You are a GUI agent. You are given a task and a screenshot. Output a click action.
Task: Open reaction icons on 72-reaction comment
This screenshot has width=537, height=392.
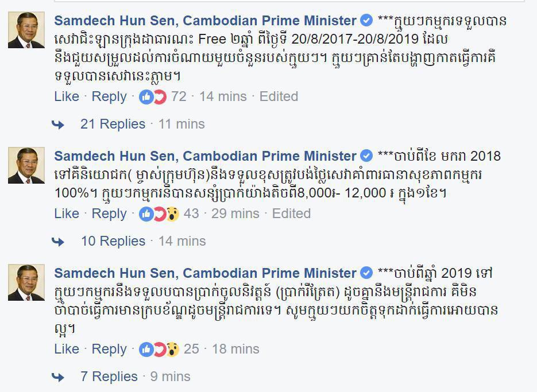point(153,96)
